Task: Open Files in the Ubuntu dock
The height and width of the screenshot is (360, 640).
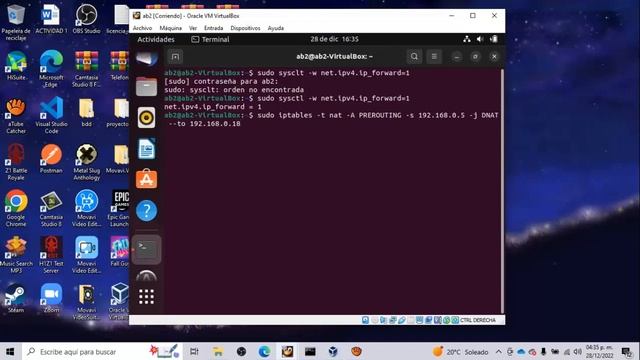Action: pos(147,87)
